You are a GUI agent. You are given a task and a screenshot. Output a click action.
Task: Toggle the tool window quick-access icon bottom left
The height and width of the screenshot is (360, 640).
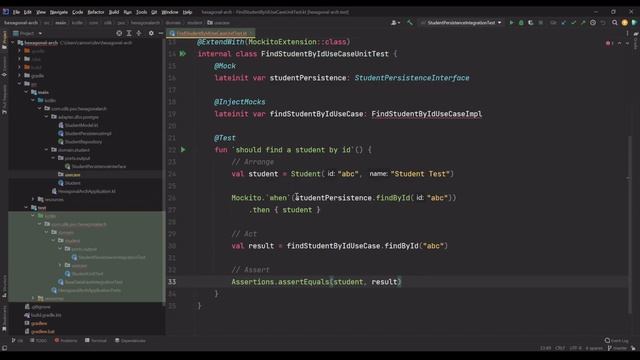[4, 348]
